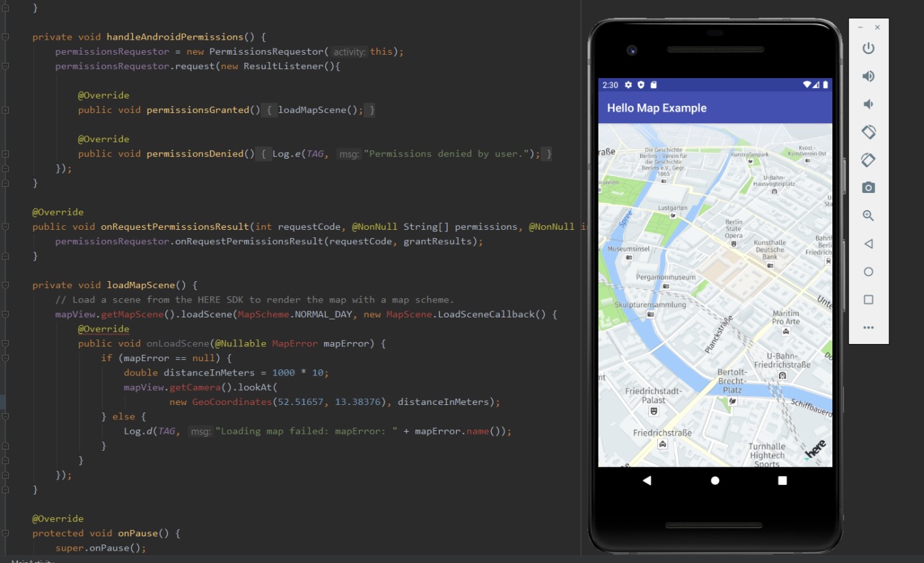Expand the folded permissionsGranted method body
Screen dimensions: 924x563
click(x=269, y=110)
